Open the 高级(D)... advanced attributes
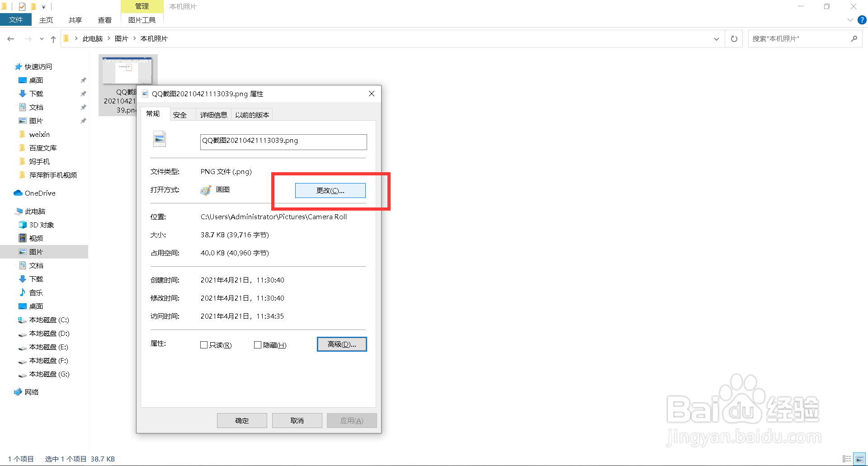The width and height of the screenshot is (868, 466). click(342, 344)
